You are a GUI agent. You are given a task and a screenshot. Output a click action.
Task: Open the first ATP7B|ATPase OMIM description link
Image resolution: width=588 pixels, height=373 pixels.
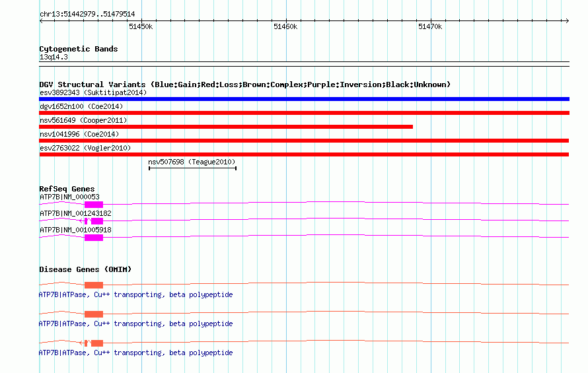(135, 294)
